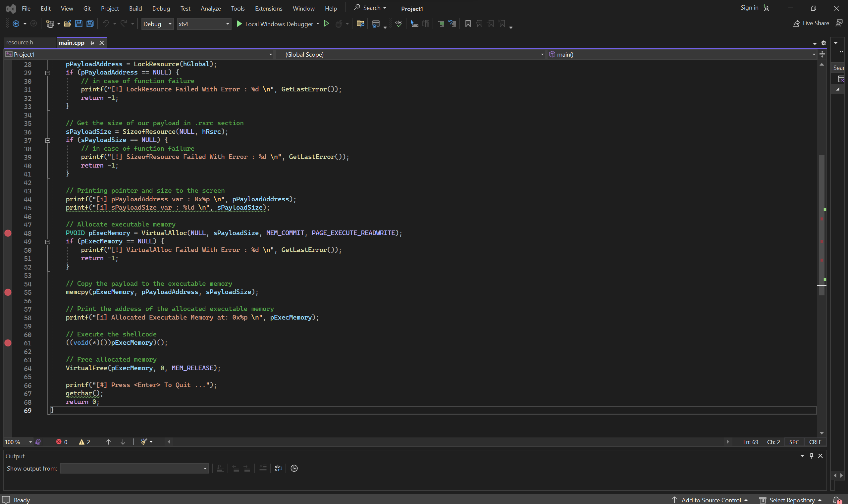Click the editor vertical scrollbar thumb
This screenshot has width=848, height=504.
(x=821, y=225)
